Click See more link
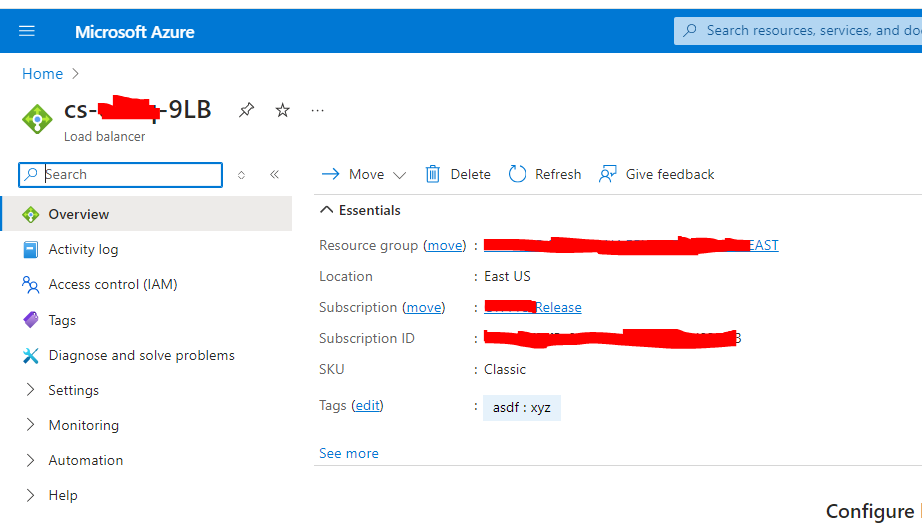This screenshot has height=531, width=922. (349, 453)
